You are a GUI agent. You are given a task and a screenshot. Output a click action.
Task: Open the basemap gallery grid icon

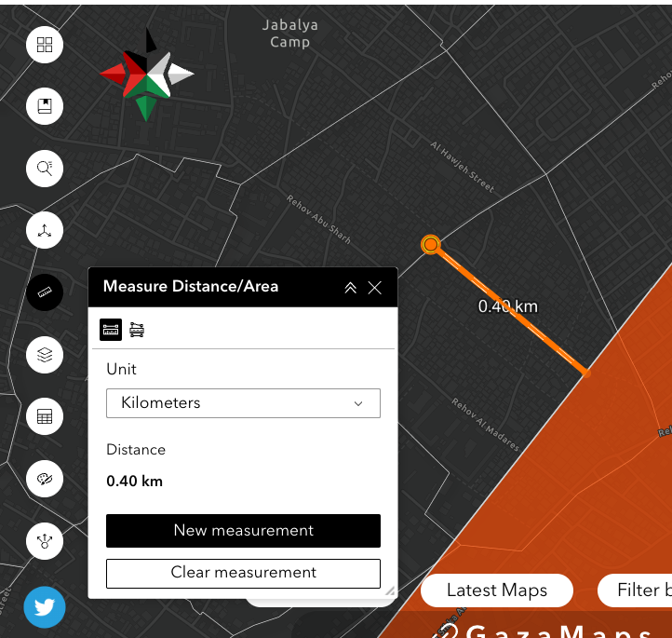(x=45, y=45)
